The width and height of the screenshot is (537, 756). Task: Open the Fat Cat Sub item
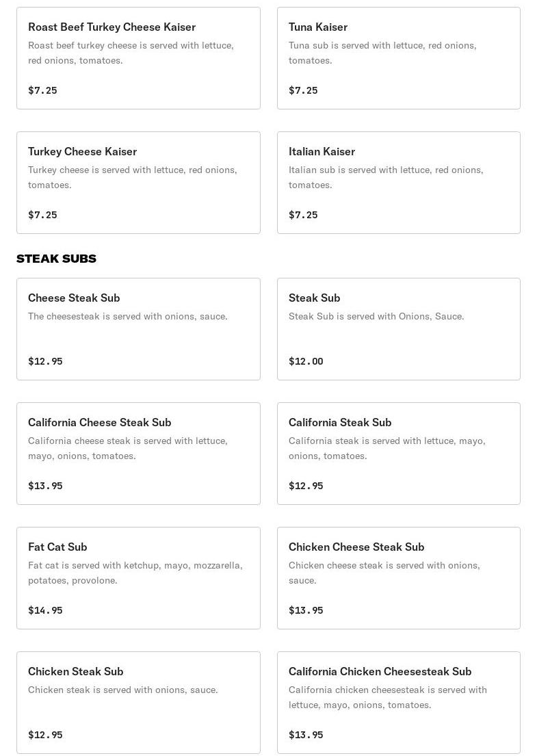click(138, 578)
